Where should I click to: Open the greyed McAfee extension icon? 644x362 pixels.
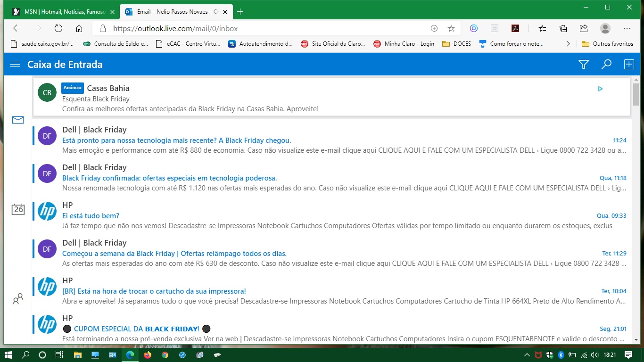pos(495,28)
